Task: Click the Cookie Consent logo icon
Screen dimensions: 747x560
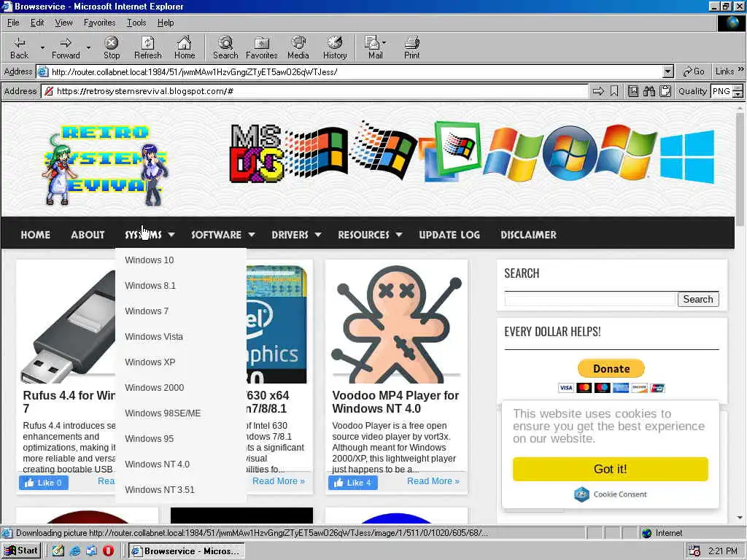Action: (x=581, y=494)
